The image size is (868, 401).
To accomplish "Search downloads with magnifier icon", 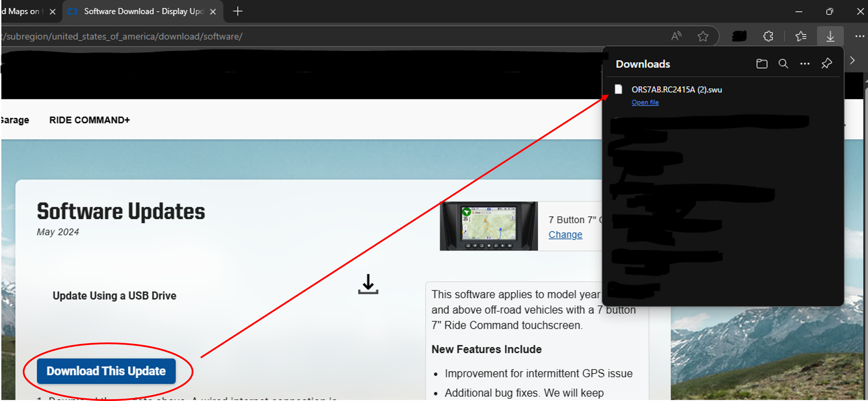I will coord(783,64).
